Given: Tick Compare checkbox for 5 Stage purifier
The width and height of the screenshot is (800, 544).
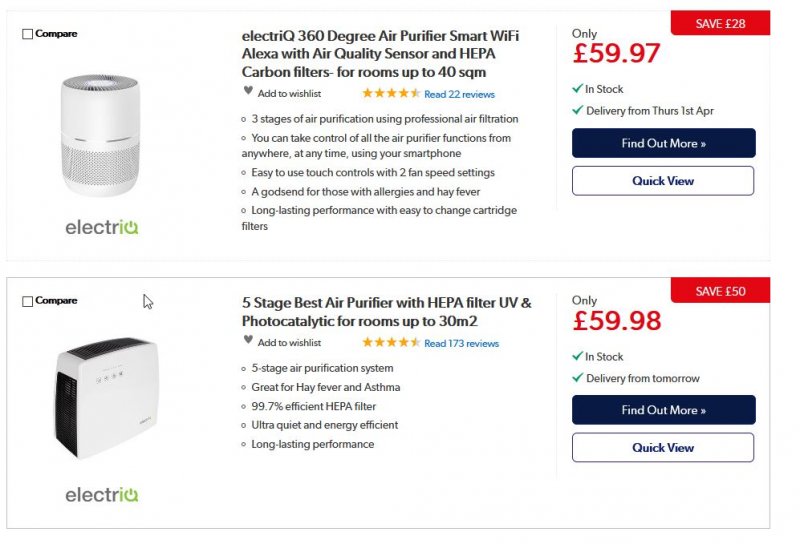Looking at the screenshot, I should tap(27, 301).
